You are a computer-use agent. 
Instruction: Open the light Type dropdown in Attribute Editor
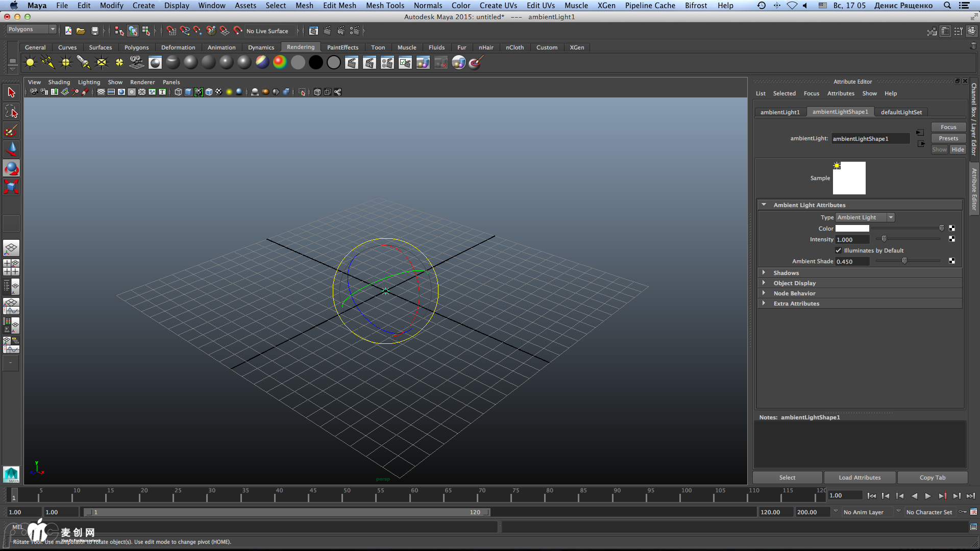tap(864, 217)
